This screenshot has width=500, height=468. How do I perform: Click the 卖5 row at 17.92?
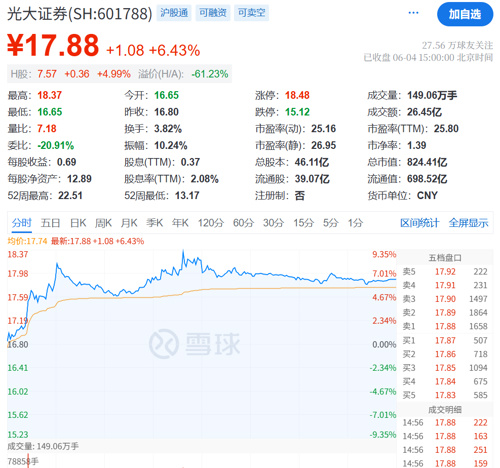pos(445,272)
